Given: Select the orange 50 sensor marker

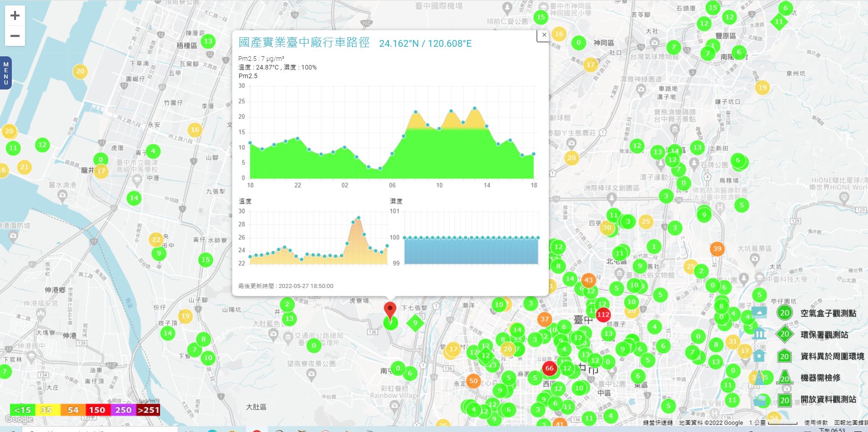Looking at the screenshot, I should click(473, 381).
